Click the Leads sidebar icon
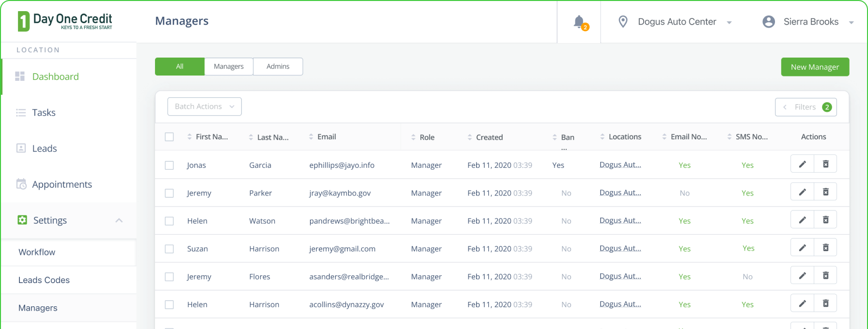 21,148
